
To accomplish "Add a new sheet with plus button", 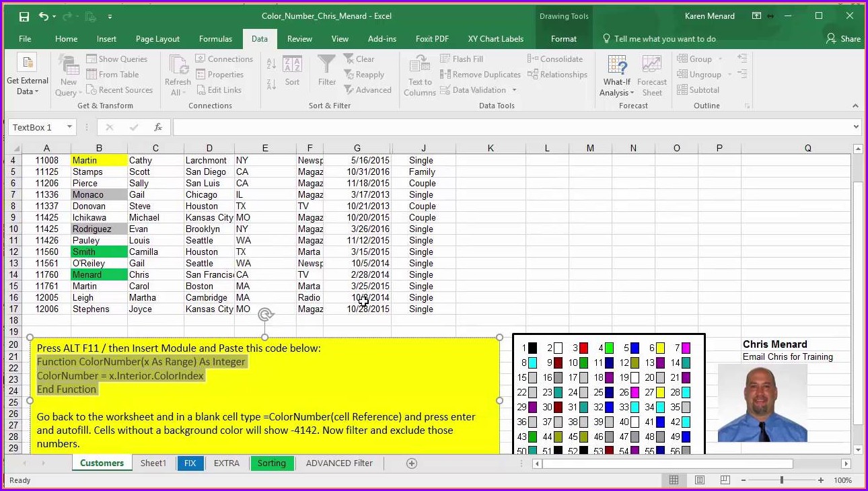I will (x=412, y=463).
